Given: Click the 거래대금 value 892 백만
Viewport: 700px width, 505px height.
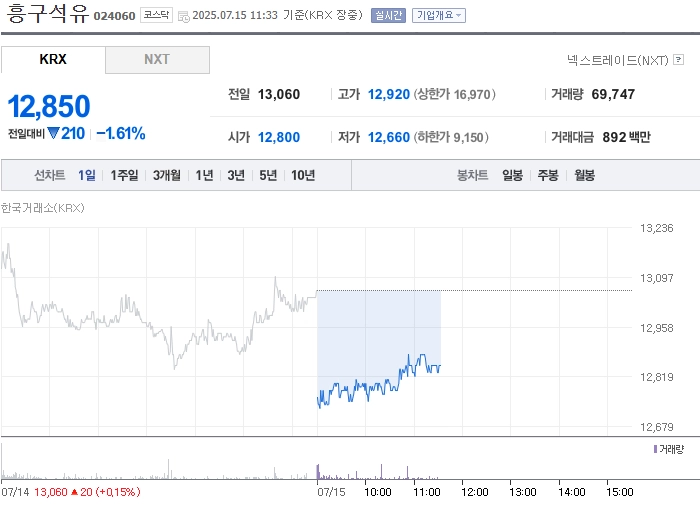Looking at the screenshot, I should coord(626,137).
